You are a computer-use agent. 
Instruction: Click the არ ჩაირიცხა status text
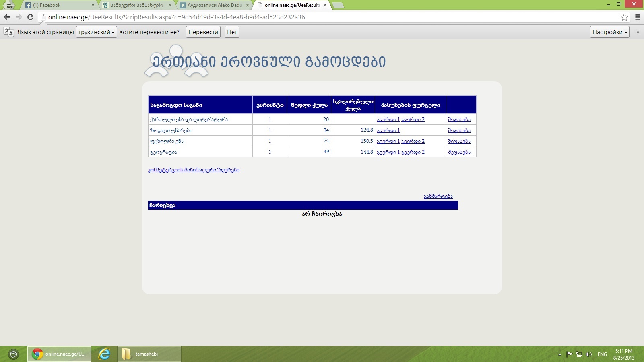(322, 214)
